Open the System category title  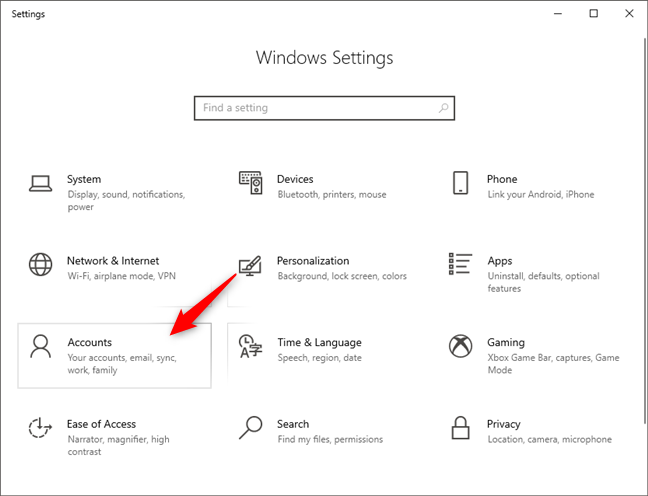[84, 179]
